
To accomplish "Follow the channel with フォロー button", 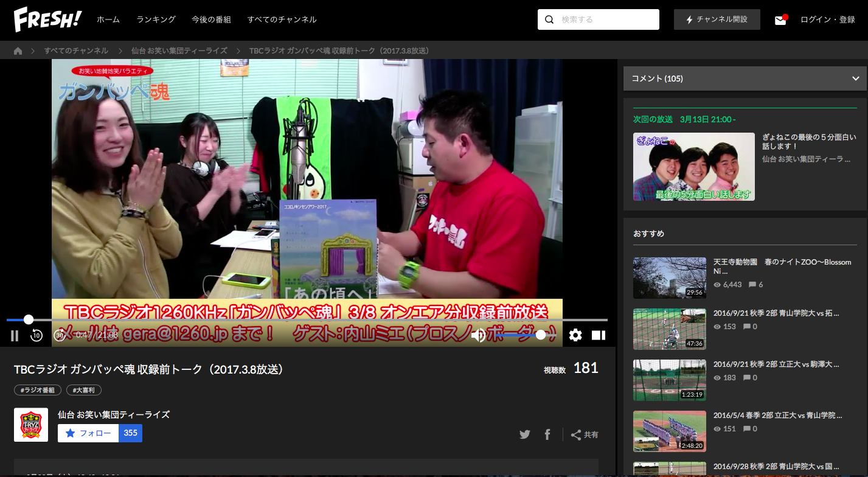I will 88,433.
